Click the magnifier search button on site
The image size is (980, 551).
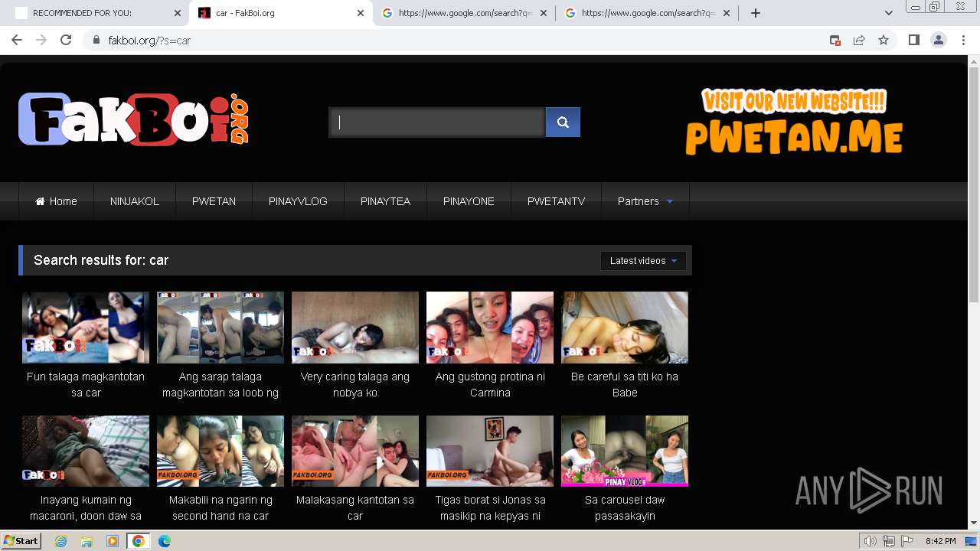[x=563, y=122]
